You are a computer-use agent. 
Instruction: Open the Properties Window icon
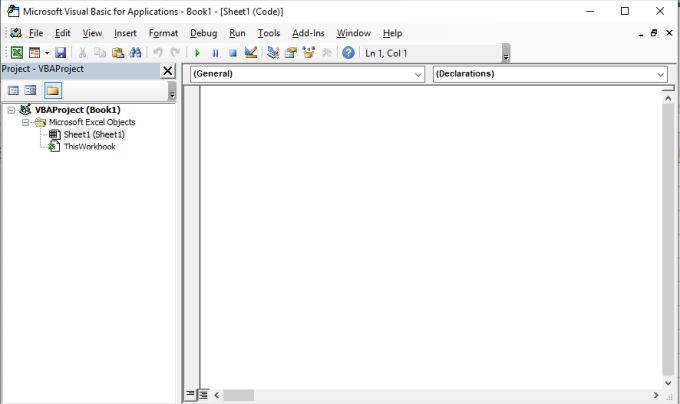291,53
